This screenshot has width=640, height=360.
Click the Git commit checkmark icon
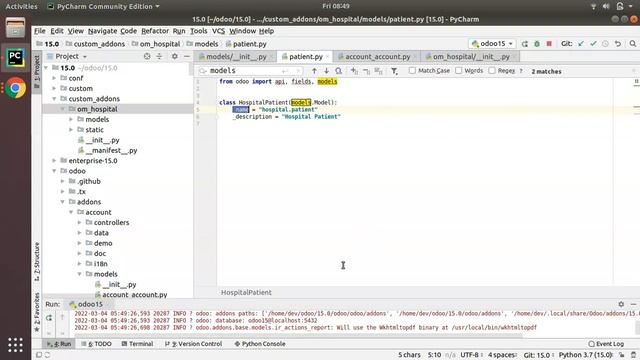[x=593, y=44]
